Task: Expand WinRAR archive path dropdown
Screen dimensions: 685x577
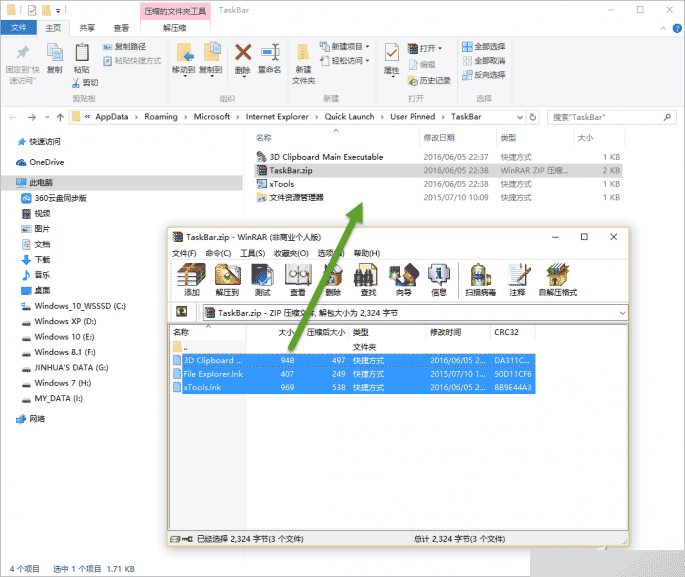Action: [622, 313]
